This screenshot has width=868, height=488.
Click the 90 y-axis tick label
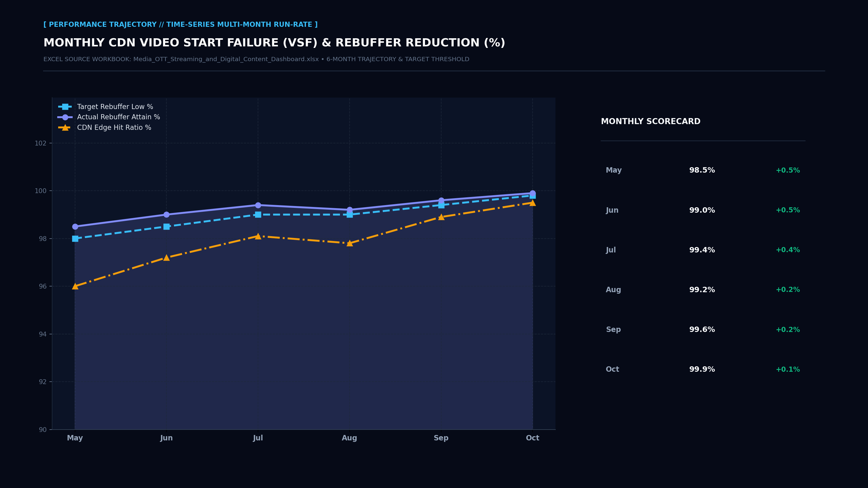[43, 430]
